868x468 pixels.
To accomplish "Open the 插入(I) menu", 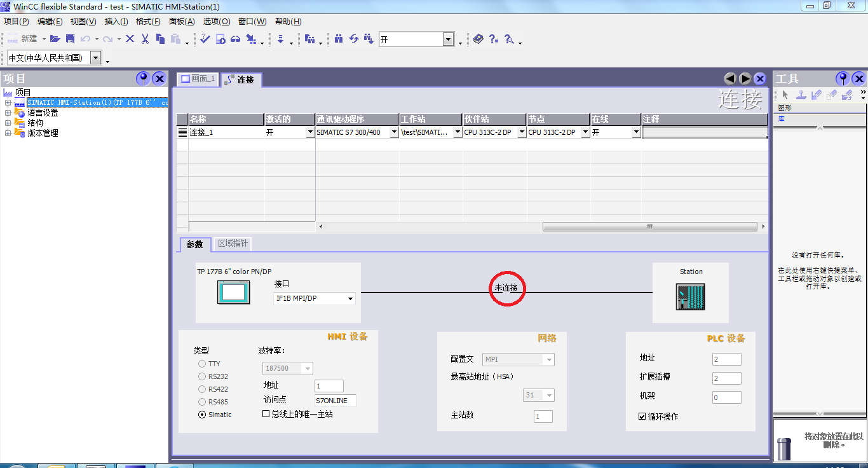I will [116, 22].
